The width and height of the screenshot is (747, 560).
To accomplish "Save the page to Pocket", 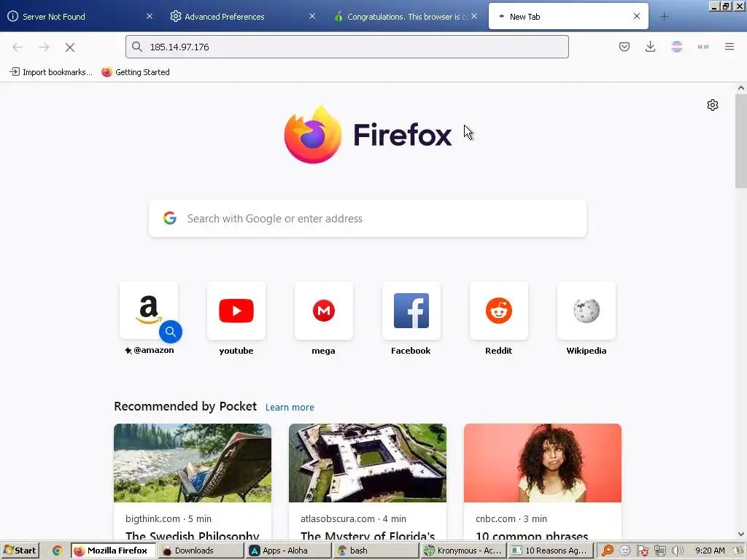I will click(624, 47).
